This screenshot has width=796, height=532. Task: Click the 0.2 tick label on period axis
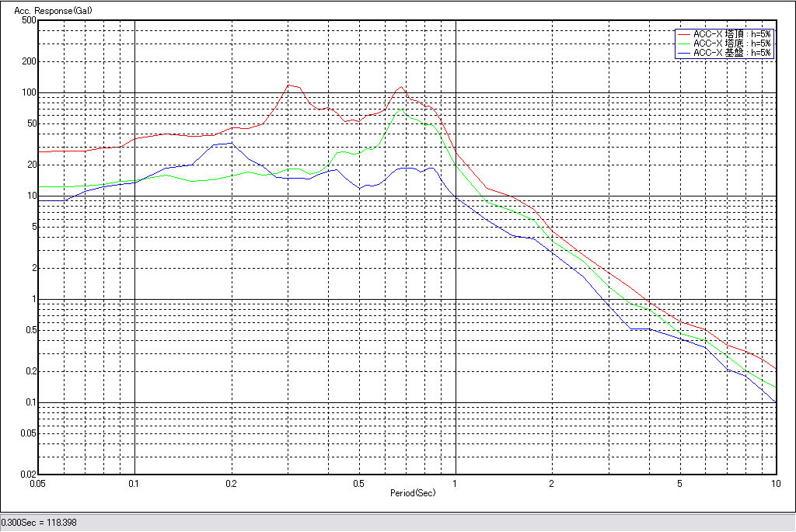coord(231,484)
